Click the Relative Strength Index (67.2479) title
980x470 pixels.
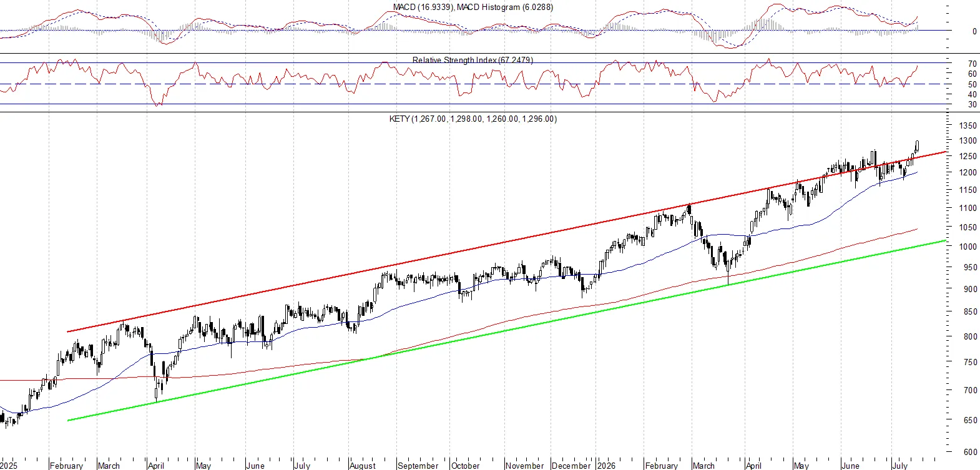pyautogui.click(x=473, y=60)
